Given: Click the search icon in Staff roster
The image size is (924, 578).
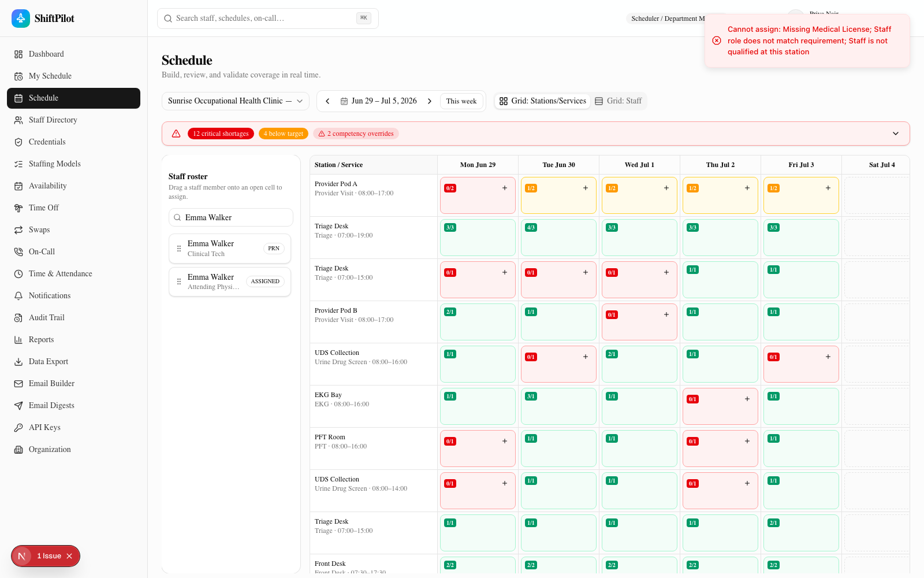Looking at the screenshot, I should (177, 217).
